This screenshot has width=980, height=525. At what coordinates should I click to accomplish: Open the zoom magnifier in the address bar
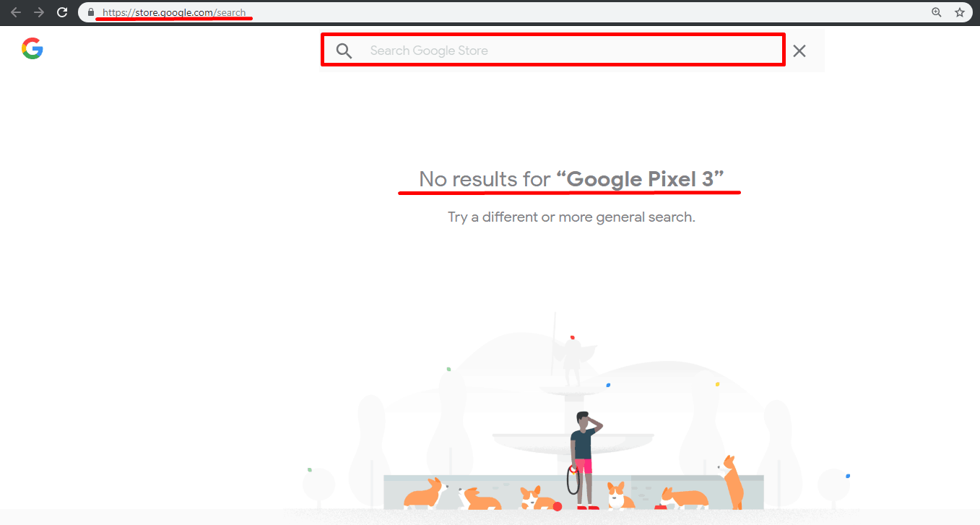tap(937, 12)
